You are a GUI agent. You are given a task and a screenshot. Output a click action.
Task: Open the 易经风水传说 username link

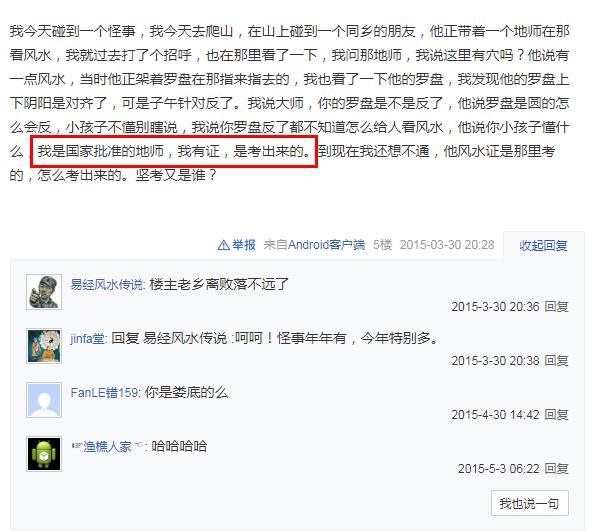point(107,284)
